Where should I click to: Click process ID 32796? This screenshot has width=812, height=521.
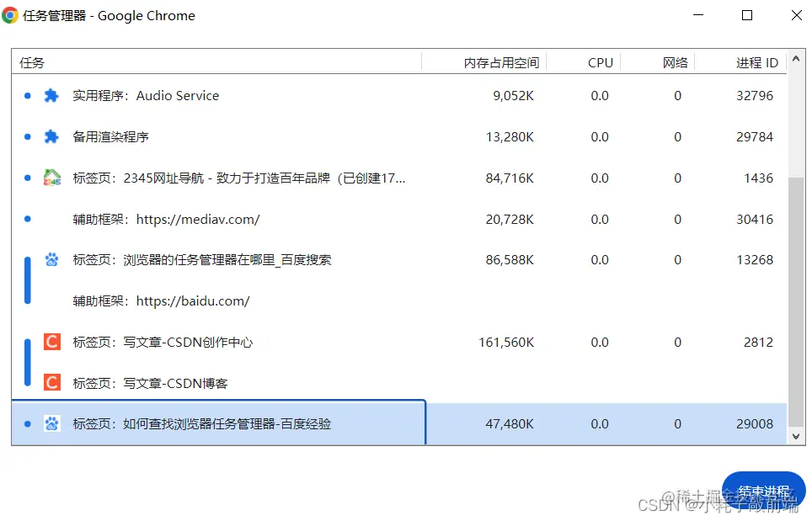(755, 96)
